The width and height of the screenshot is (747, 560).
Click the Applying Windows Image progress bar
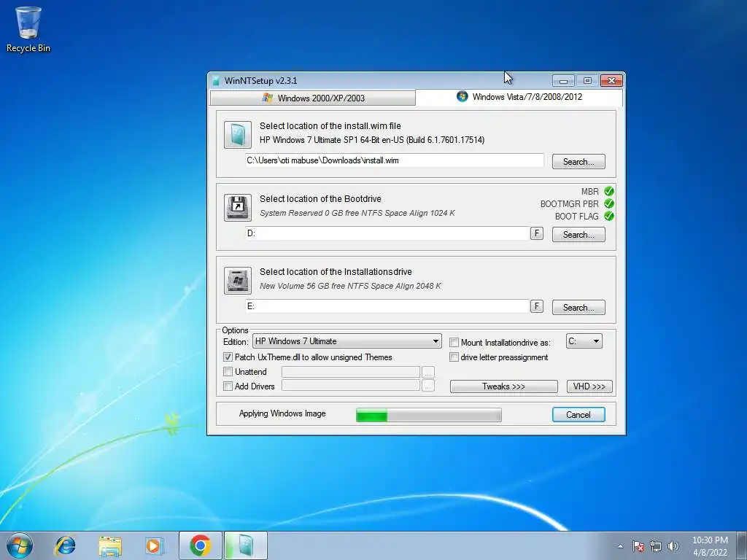429,415
